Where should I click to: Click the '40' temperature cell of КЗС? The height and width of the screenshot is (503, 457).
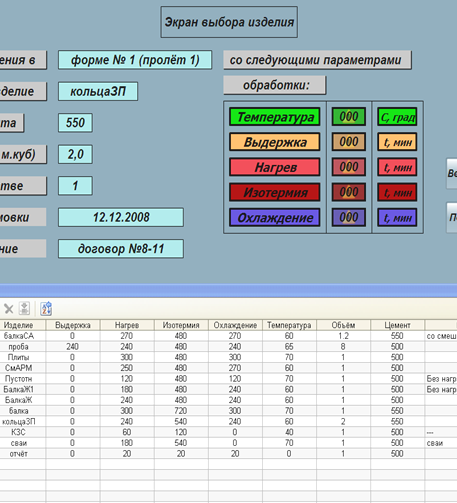pyautogui.click(x=289, y=432)
